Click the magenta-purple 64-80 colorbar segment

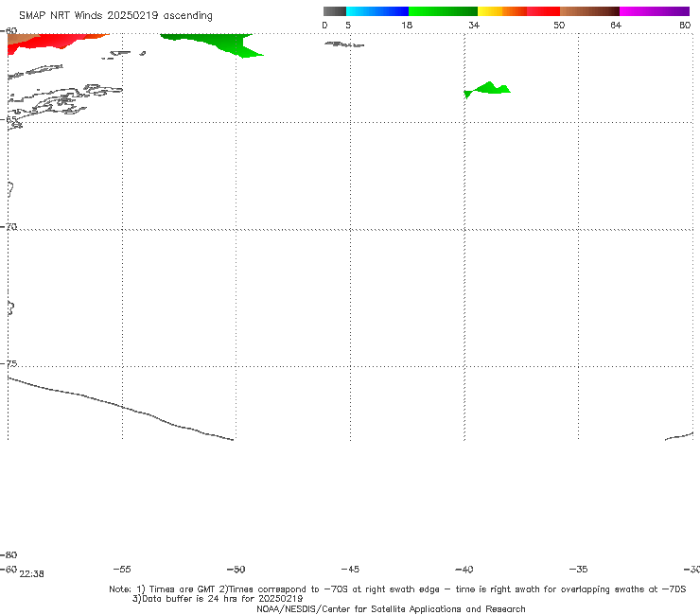click(655, 11)
